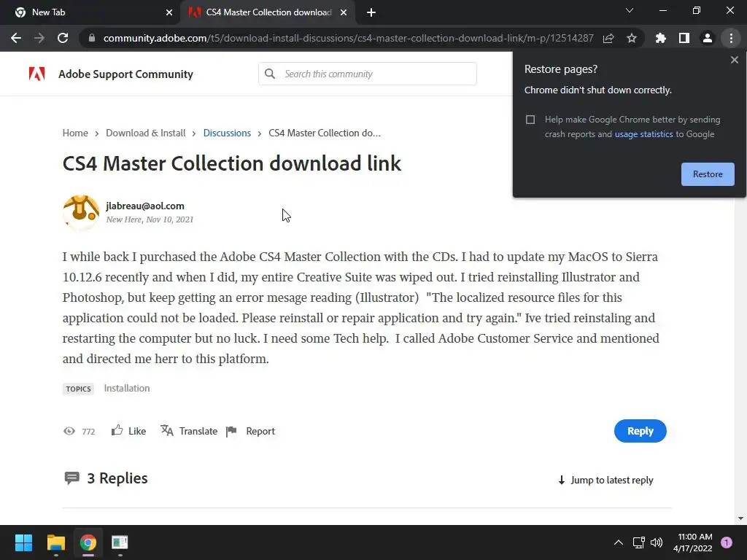
Task: Open the jlabreau@aol.com profile link
Action: click(x=145, y=206)
